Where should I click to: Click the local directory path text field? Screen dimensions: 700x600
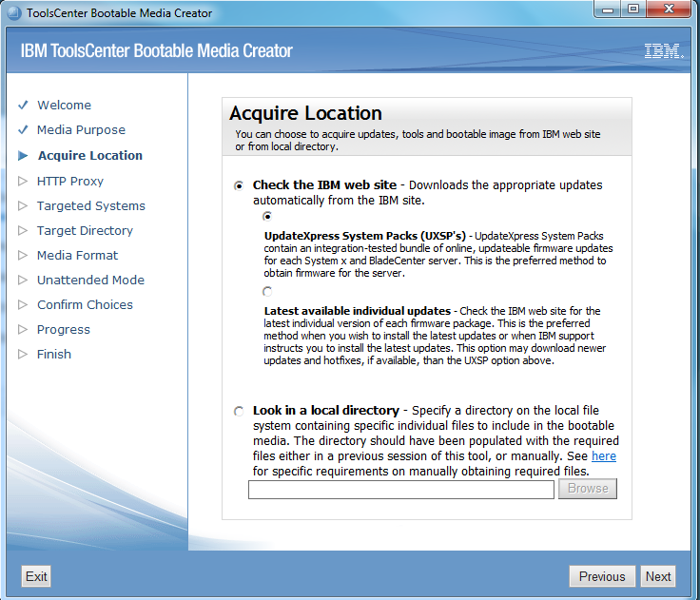click(x=400, y=489)
